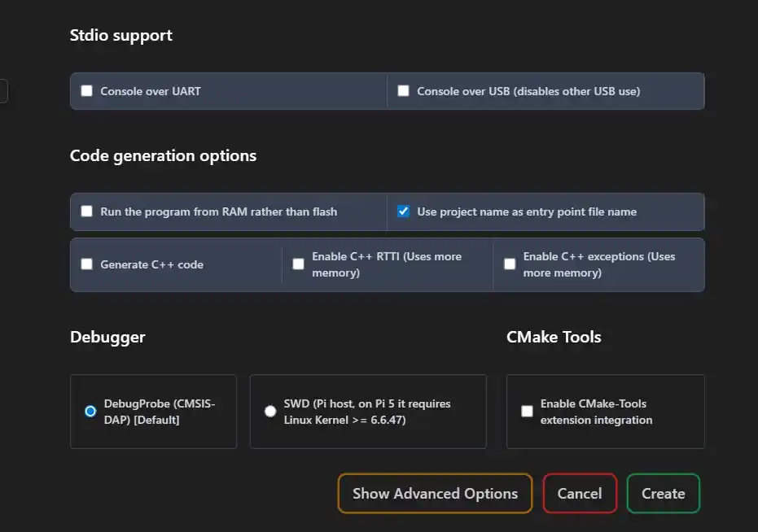The height and width of the screenshot is (532, 758).
Task: Enable CMake-Tools extension integration checkbox
Action: (x=527, y=412)
